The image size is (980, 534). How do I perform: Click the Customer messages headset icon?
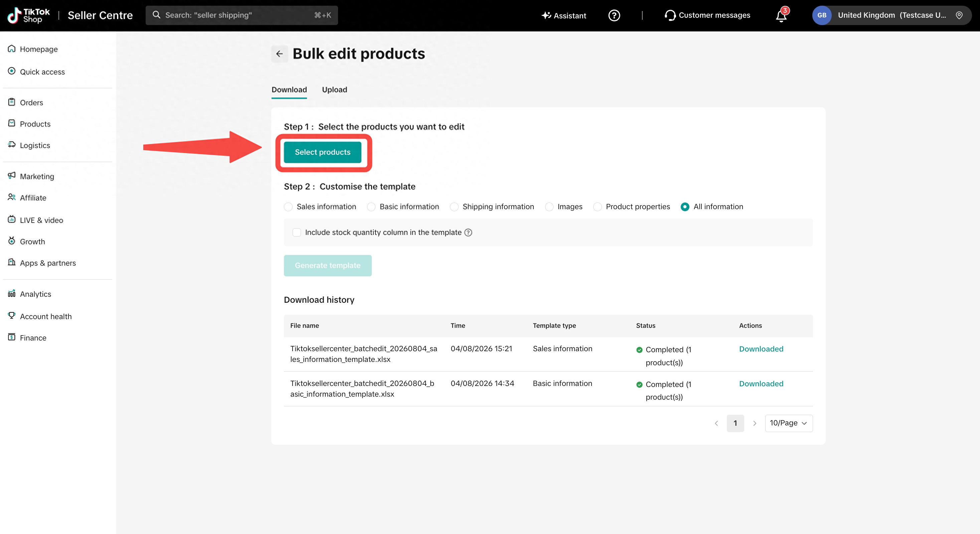(x=670, y=15)
